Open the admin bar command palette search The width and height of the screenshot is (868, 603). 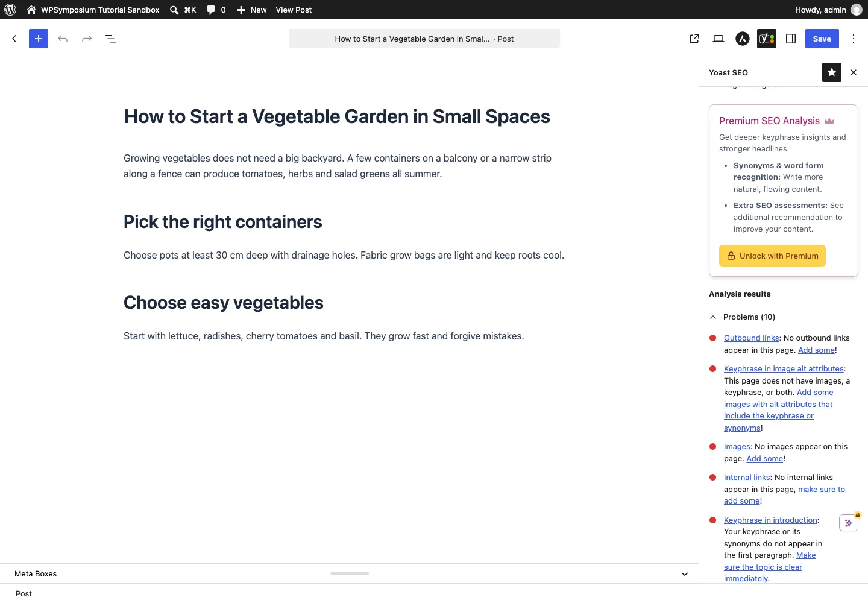183,10
